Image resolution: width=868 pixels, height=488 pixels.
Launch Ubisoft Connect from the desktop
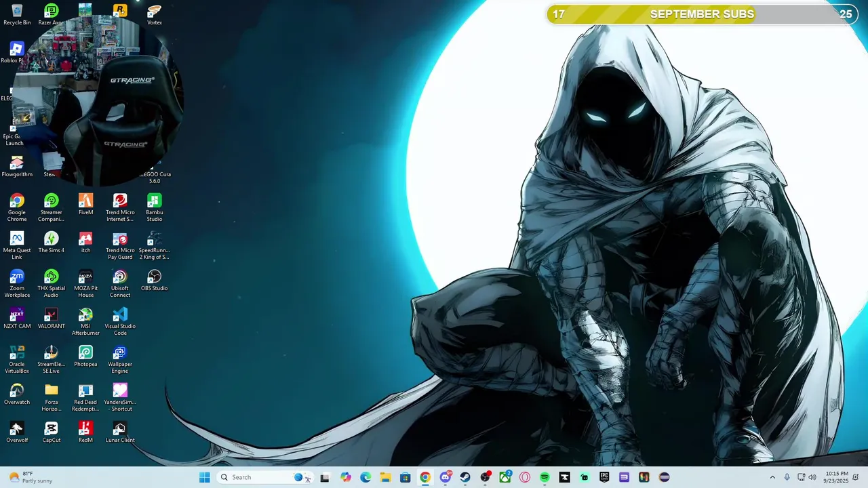120,283
